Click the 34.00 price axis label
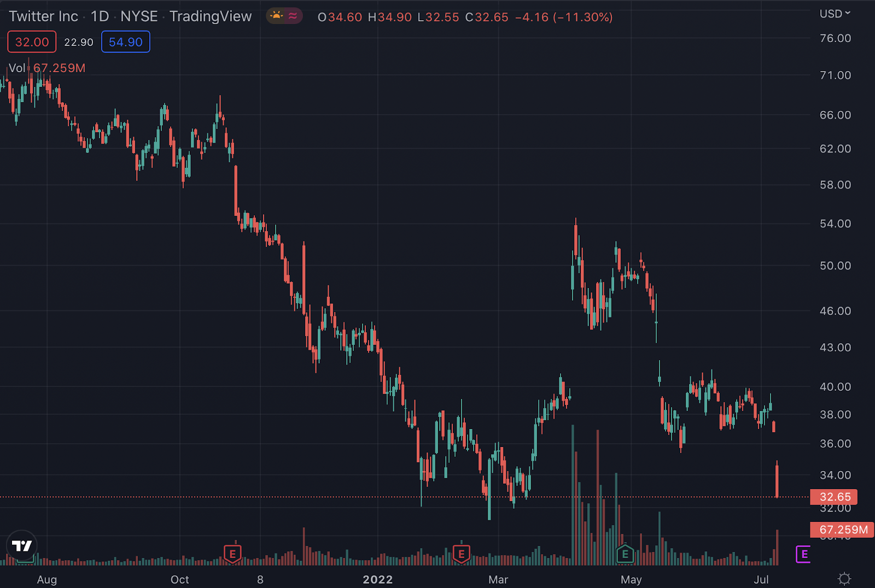The image size is (875, 588). (x=835, y=475)
